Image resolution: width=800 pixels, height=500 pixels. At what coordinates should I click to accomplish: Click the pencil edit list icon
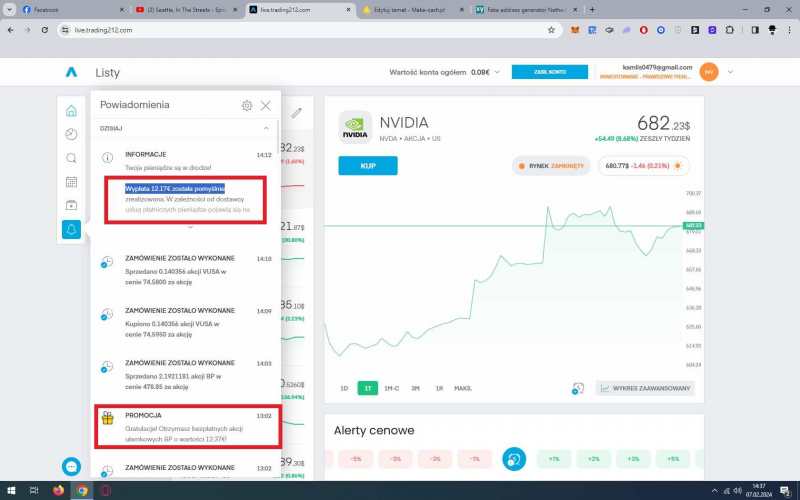coord(296,112)
